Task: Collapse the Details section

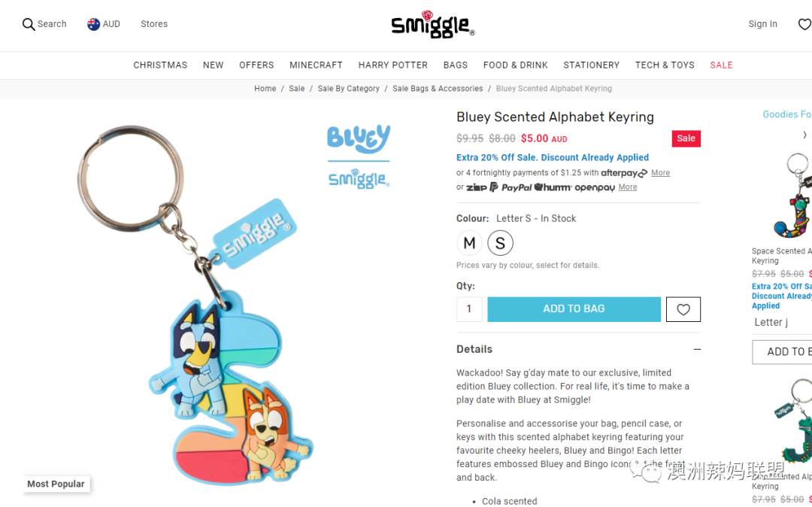Action: (x=697, y=350)
